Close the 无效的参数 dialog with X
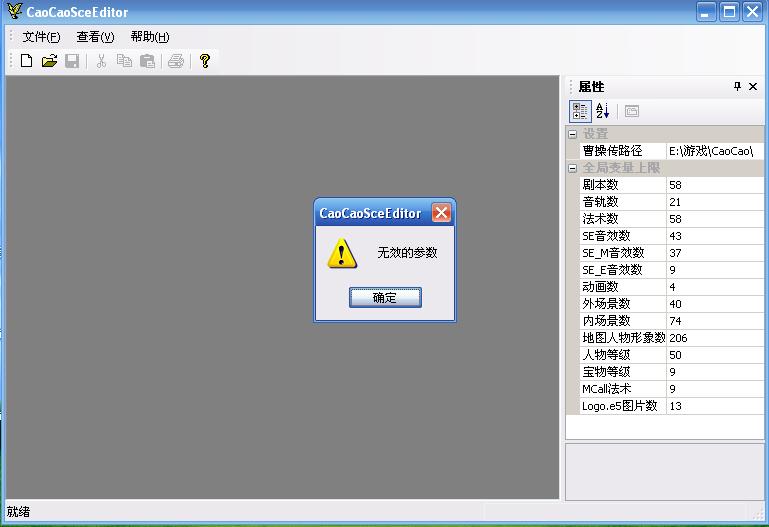Screen dimensions: 769x527 tap(441, 213)
